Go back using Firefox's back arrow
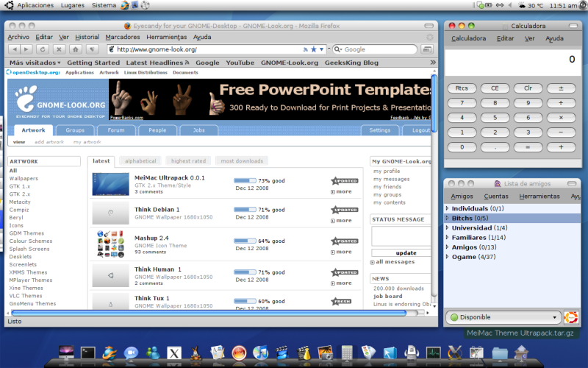The image size is (588, 368). point(15,49)
